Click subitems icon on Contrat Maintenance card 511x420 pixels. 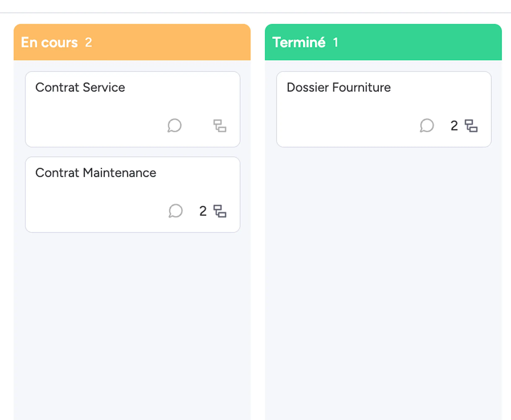[220, 211]
